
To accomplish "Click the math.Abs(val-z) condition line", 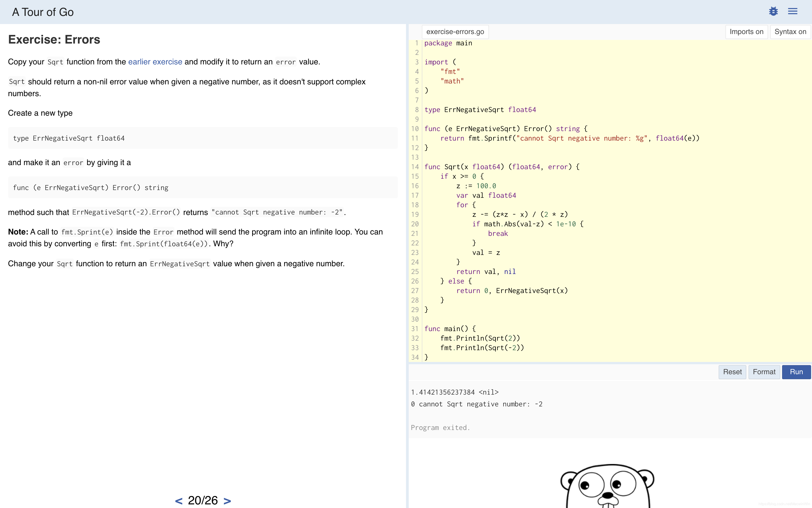I will coord(528,224).
